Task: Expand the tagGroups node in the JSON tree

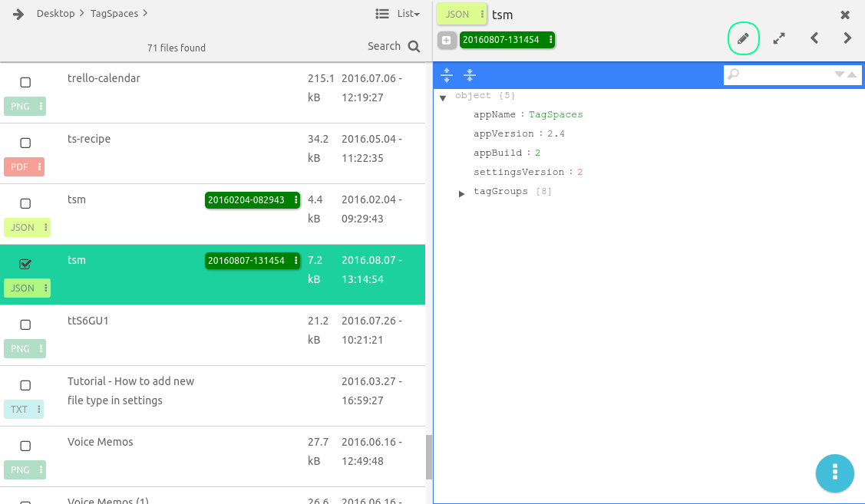Action: (461, 192)
